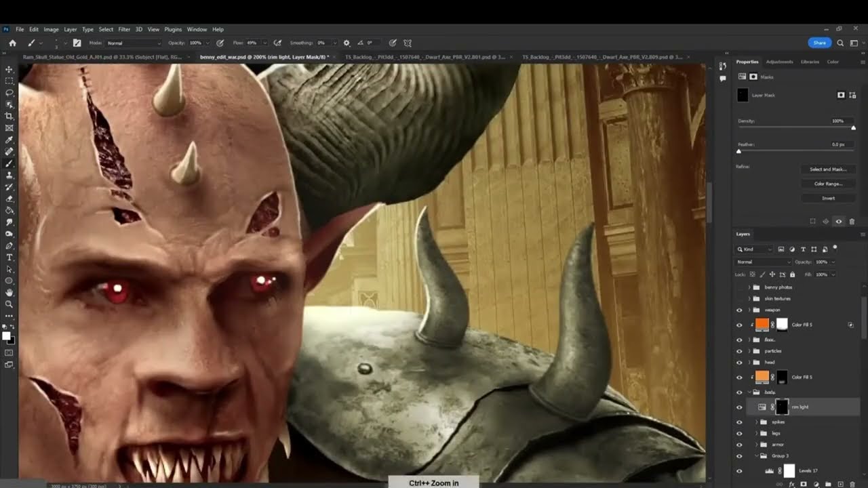Expand the legs group
Image resolution: width=868 pixels, height=488 pixels.
click(757, 433)
